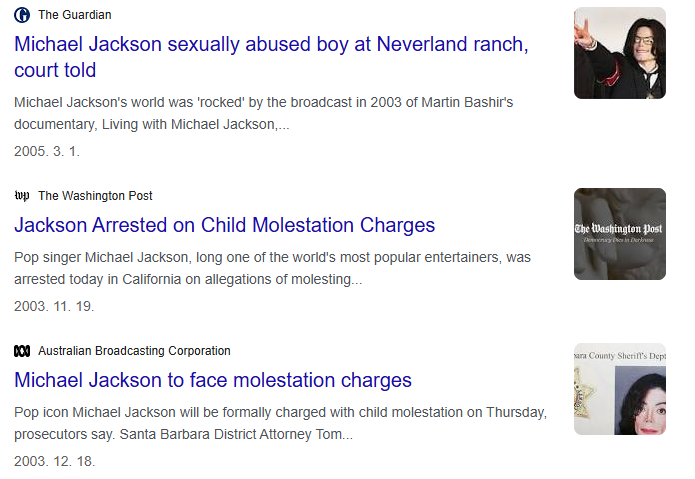Click the 2003. 12. 18. date
Screen dimensions: 695x479
click(54, 462)
